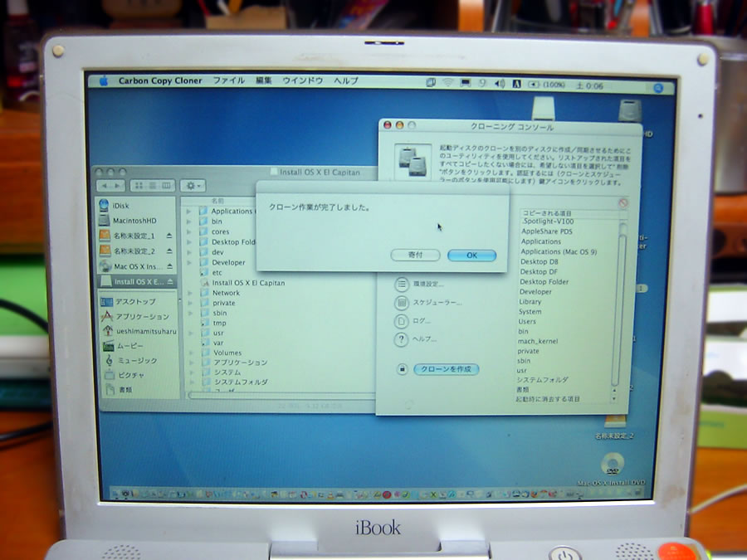Click the クローンを作成 button
This screenshot has width=747, height=560.
click(x=446, y=369)
